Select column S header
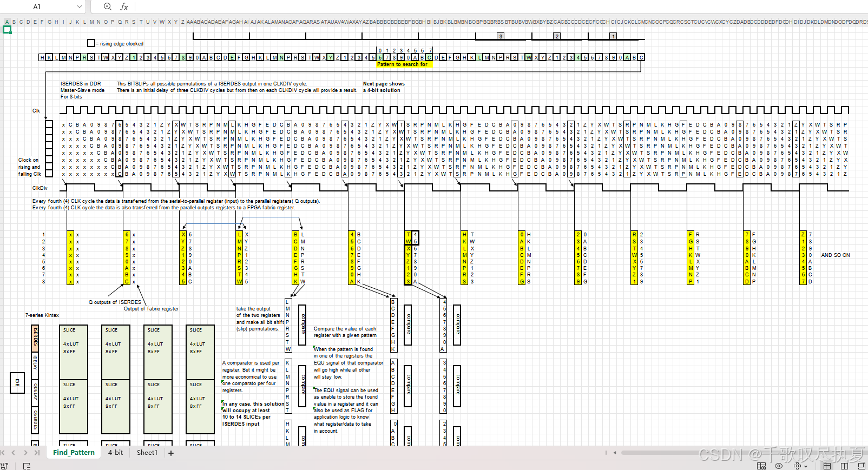Screen dimensions: 868x470 134,22
